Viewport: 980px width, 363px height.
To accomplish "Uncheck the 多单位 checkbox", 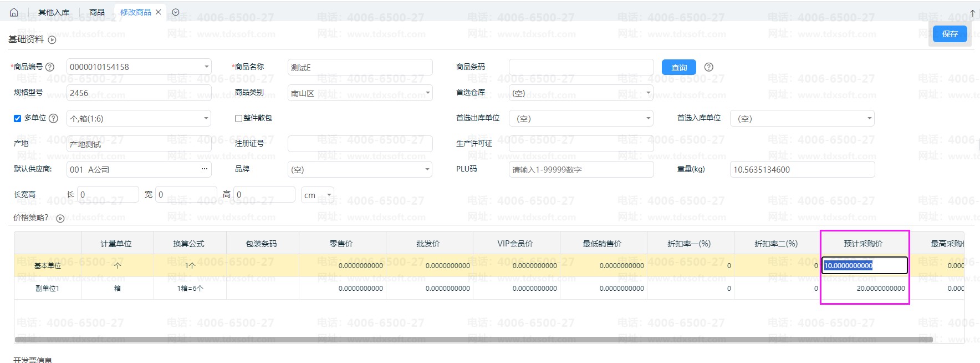I will click(x=17, y=118).
